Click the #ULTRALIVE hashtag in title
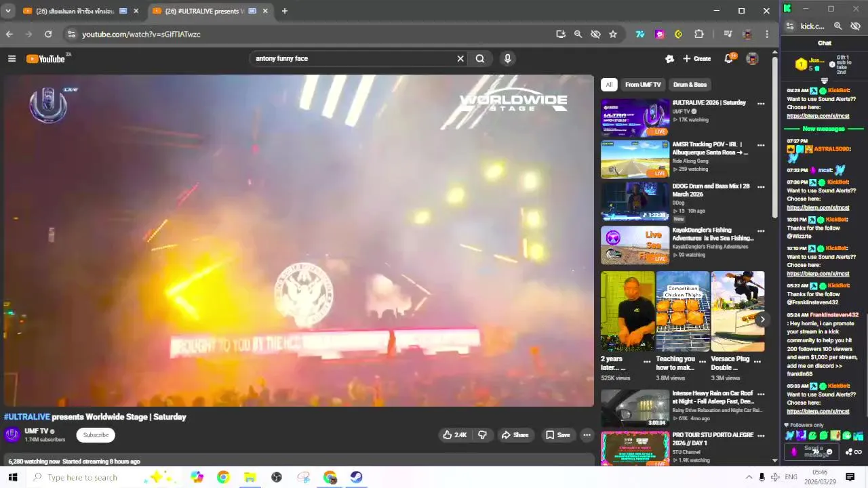 click(x=27, y=417)
